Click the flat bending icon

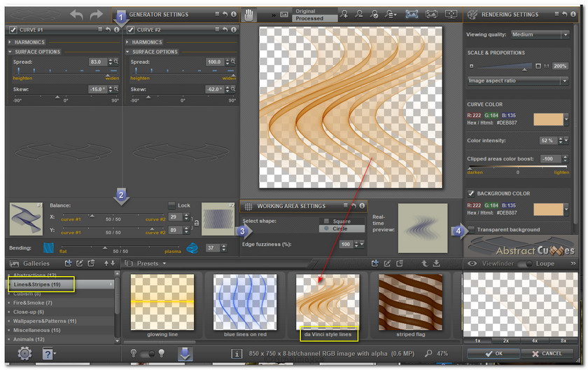point(49,247)
